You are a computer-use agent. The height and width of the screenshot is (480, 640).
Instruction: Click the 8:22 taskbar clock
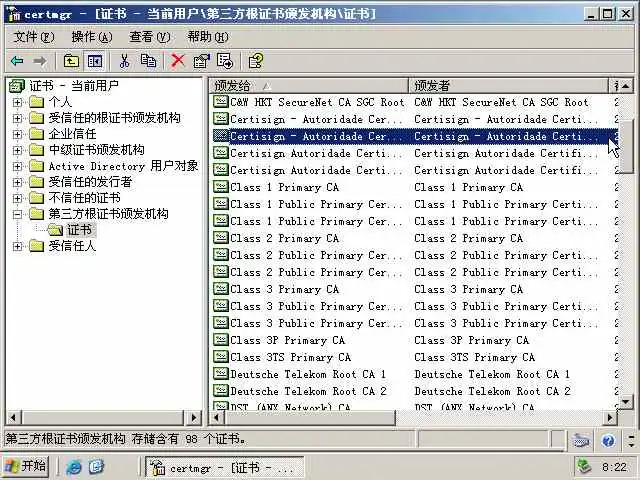point(614,467)
